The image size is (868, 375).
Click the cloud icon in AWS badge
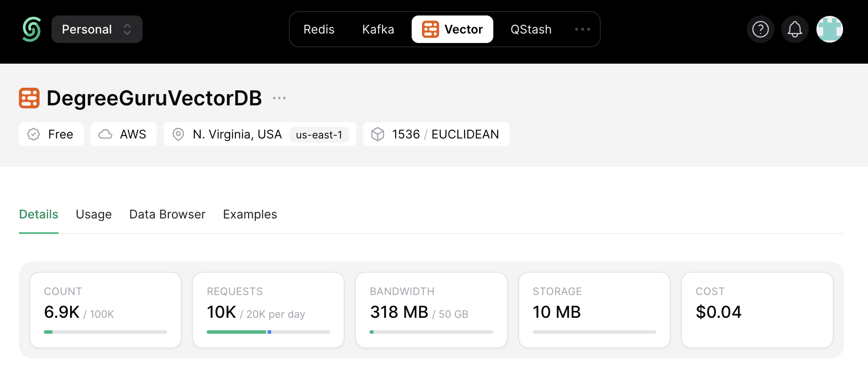click(x=105, y=134)
